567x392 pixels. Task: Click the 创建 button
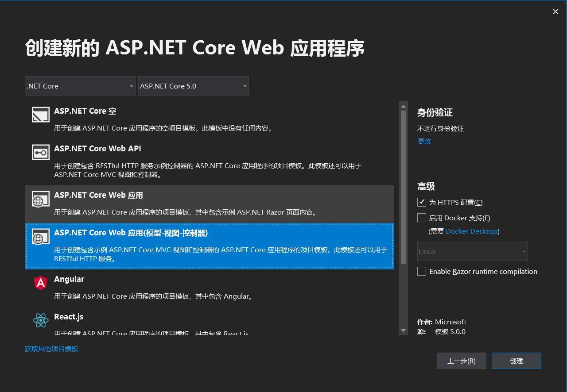[516, 361]
